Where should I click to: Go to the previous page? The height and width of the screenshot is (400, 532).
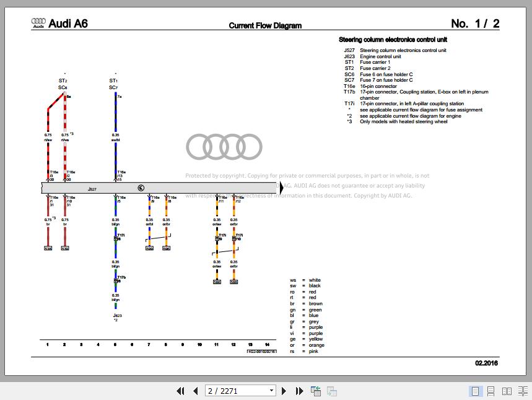(x=196, y=391)
